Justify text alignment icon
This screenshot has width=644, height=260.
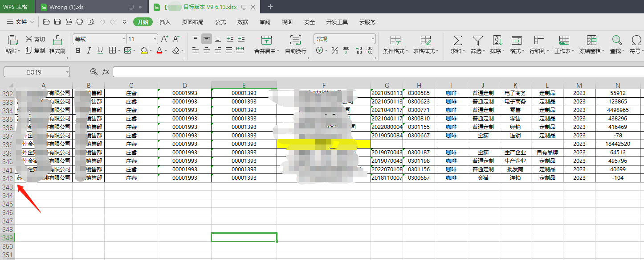click(x=229, y=50)
